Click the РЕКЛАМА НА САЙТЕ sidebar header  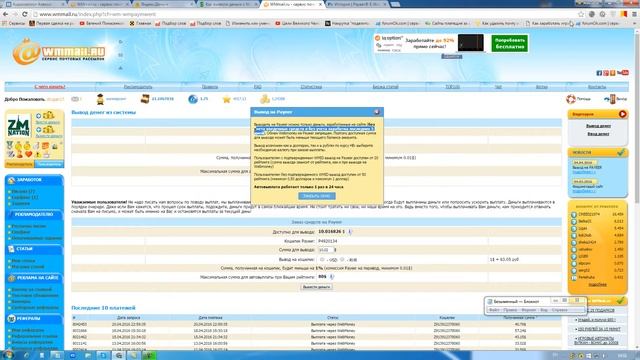[x=34, y=278]
